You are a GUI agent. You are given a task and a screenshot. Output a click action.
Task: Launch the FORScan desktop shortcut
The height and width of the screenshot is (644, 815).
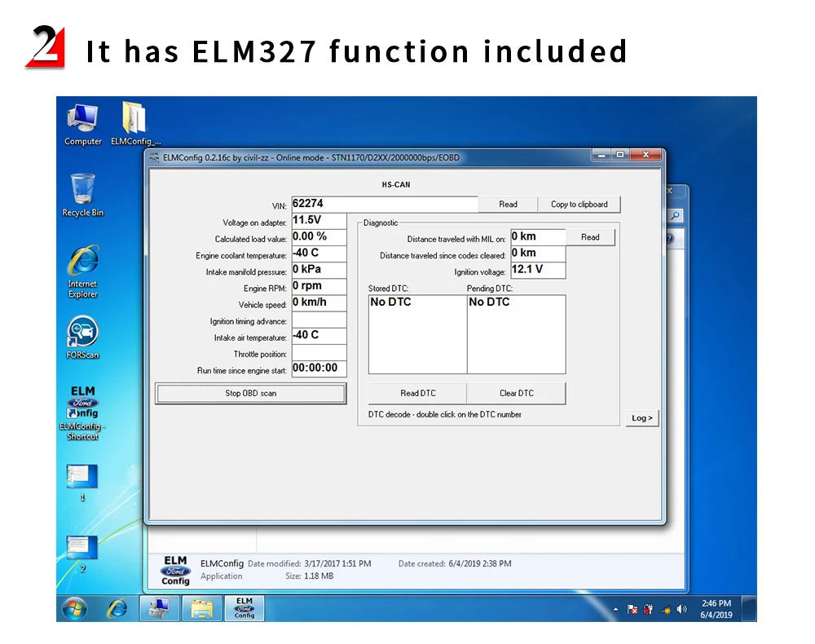point(82,337)
